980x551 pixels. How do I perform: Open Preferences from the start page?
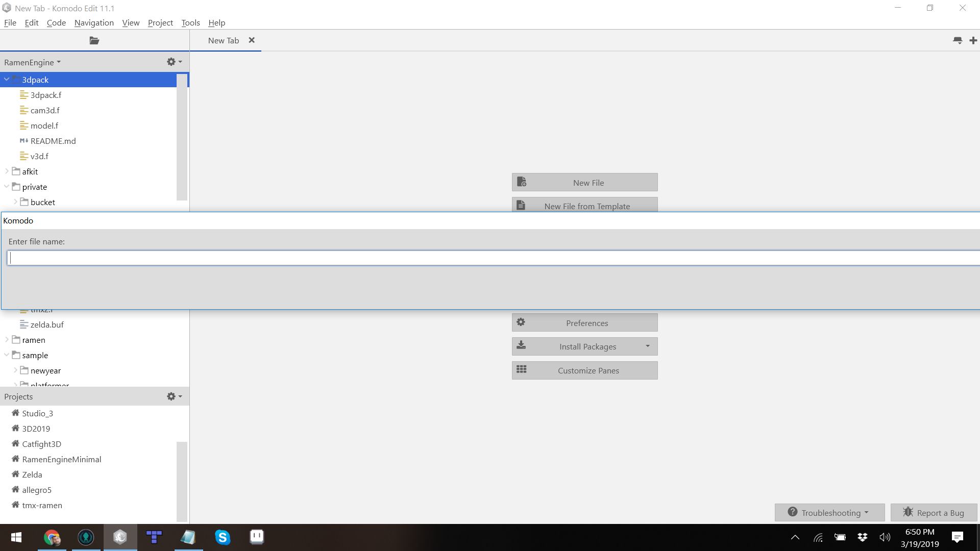click(584, 322)
